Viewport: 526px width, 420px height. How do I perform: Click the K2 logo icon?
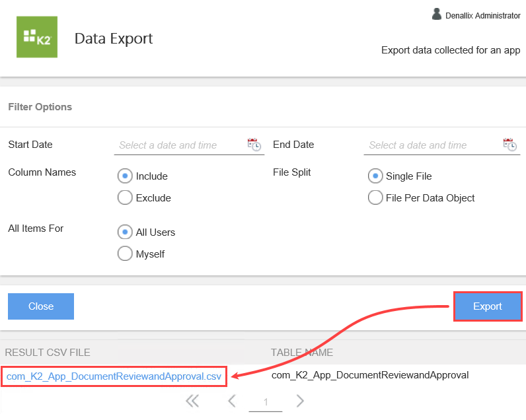(38, 38)
